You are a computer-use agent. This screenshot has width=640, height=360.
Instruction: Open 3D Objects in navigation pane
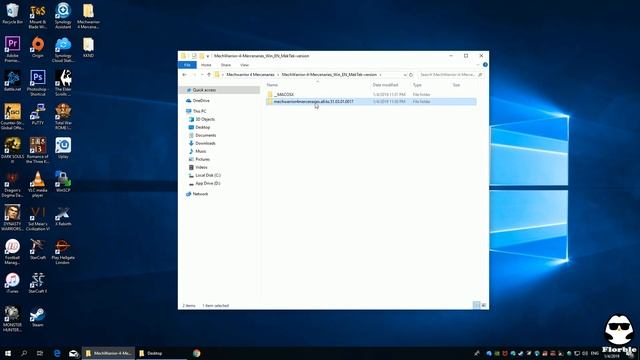(205, 119)
